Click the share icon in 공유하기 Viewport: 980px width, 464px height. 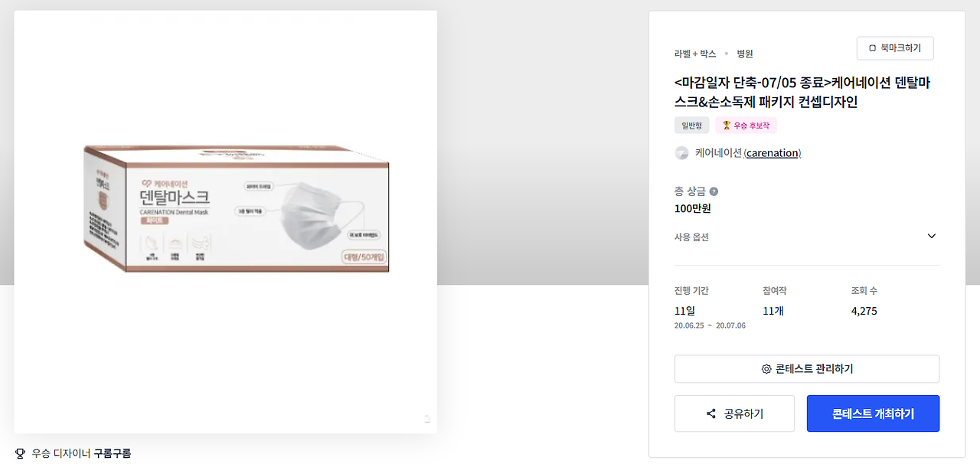pyautogui.click(x=711, y=414)
